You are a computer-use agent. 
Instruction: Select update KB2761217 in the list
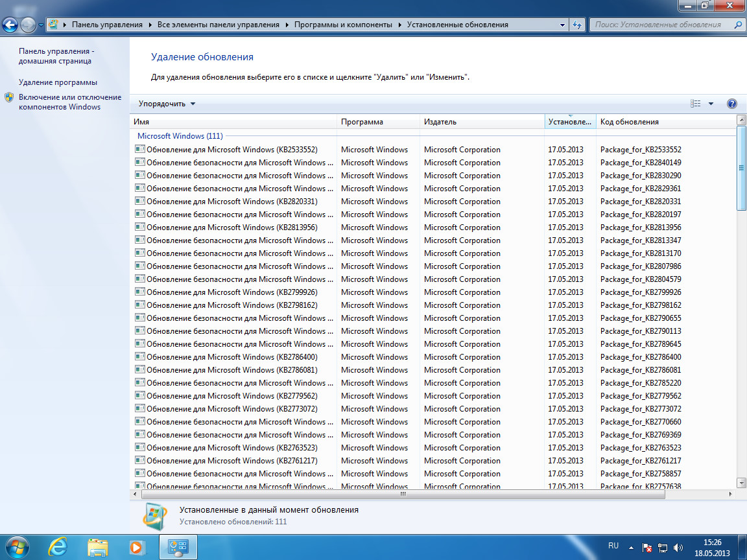click(433, 461)
